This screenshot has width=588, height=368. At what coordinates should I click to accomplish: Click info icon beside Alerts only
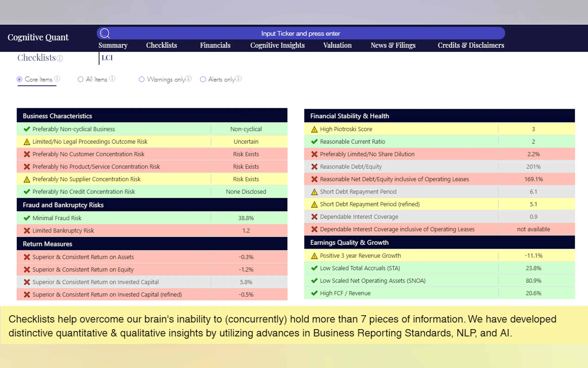click(x=238, y=79)
